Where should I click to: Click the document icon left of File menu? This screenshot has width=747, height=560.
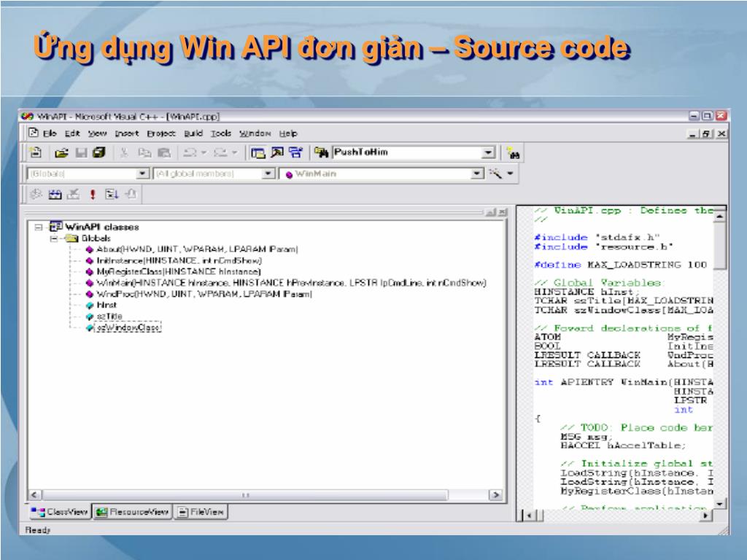pos(34,133)
